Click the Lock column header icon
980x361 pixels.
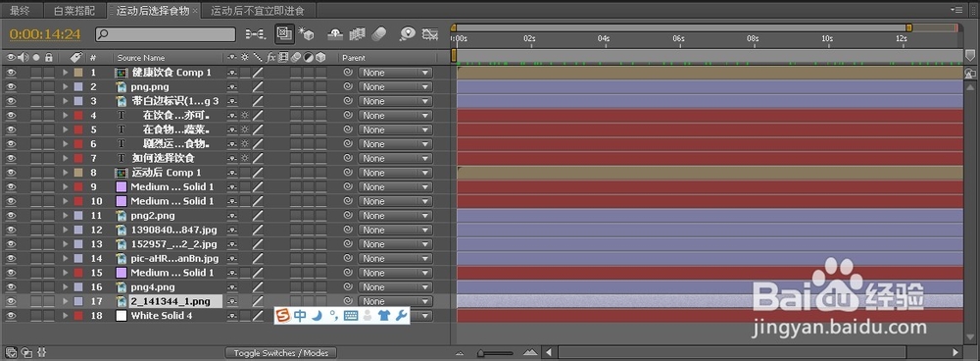point(48,58)
